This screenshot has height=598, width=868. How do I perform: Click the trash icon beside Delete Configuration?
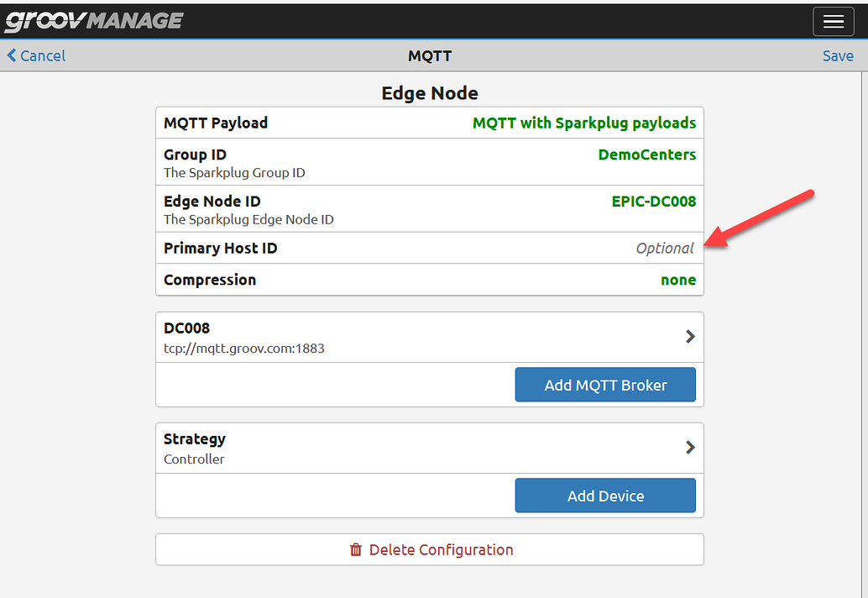pos(358,549)
